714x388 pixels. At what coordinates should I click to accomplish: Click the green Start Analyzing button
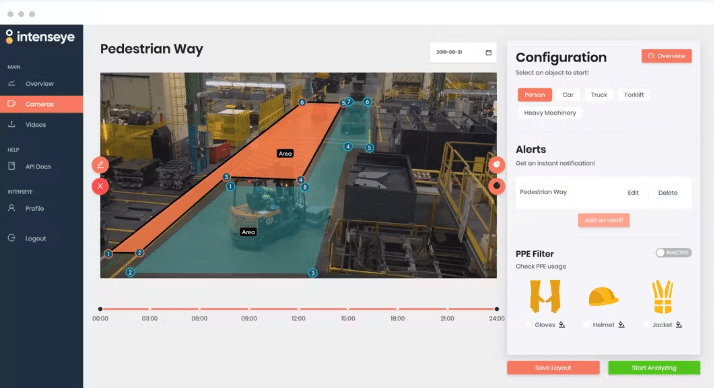[x=654, y=368]
